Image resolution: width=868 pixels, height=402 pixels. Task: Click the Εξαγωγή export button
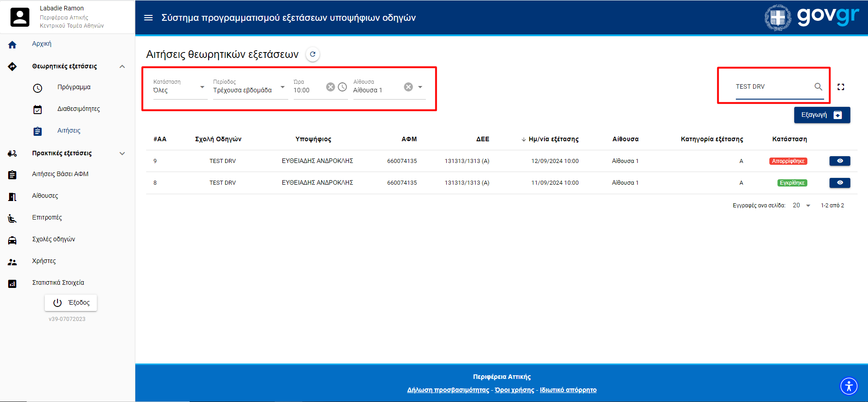(821, 115)
